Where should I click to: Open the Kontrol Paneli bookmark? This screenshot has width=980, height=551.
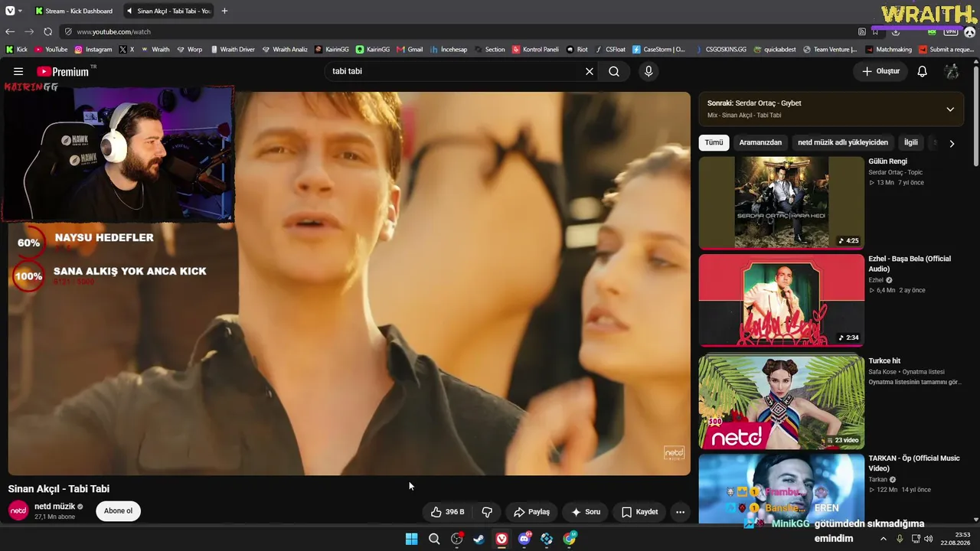[x=535, y=50]
